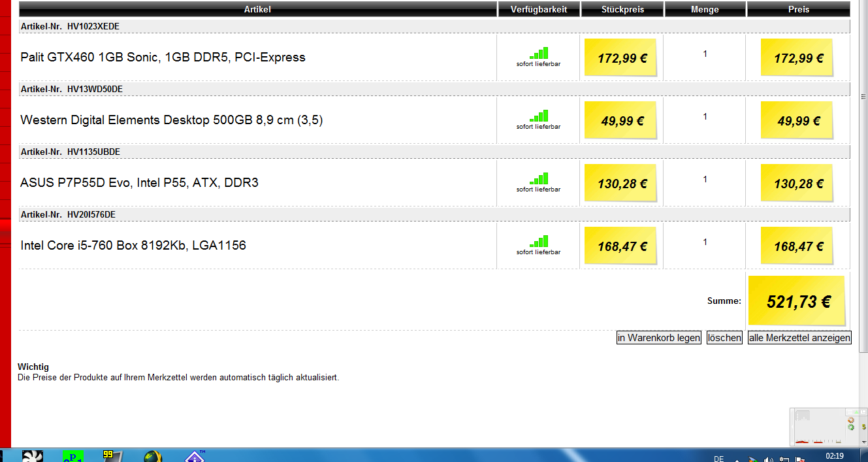
Task: Click the total sticky note 521,73 €
Action: 797,301
